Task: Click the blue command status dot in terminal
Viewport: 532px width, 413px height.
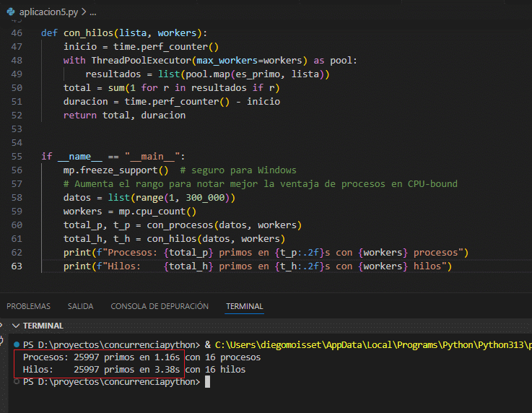Action: (16, 344)
